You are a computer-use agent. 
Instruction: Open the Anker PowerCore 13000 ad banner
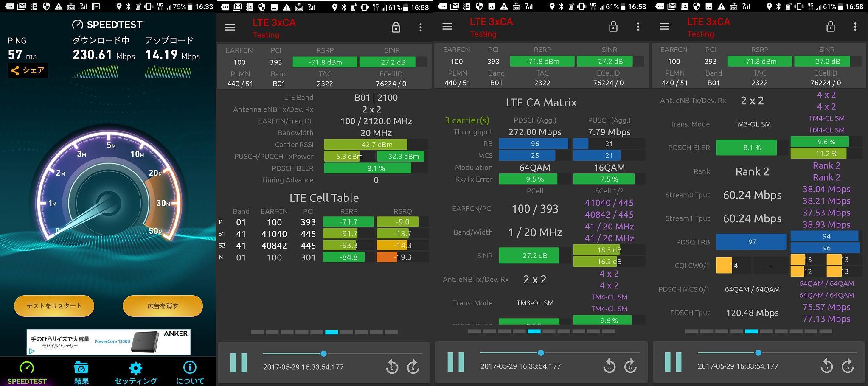(109, 342)
